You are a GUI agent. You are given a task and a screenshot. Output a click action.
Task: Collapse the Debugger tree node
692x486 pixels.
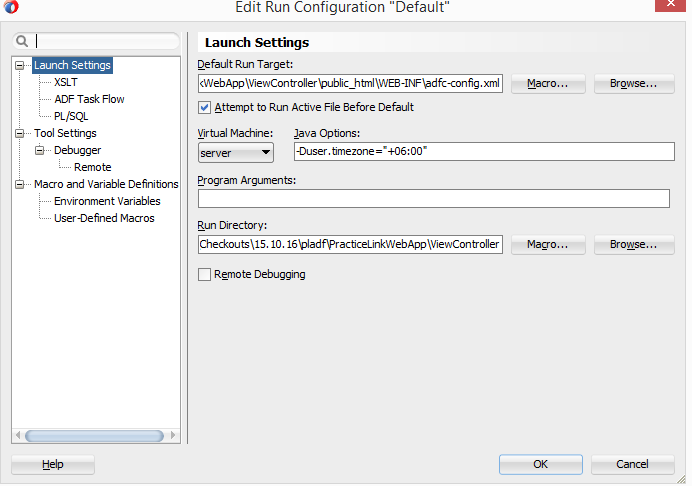tap(39, 151)
